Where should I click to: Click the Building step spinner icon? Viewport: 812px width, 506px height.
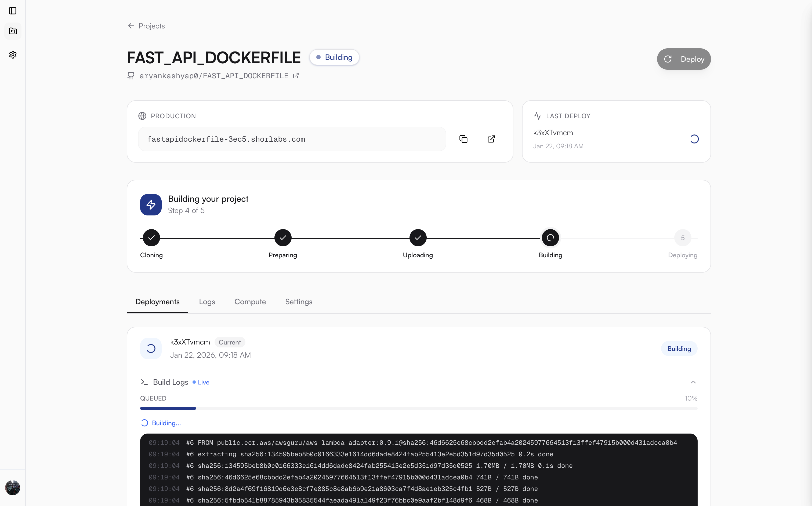tap(550, 238)
